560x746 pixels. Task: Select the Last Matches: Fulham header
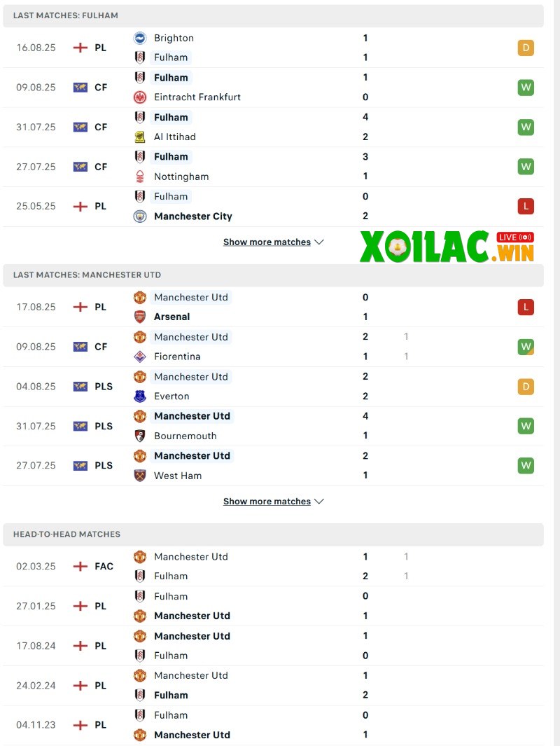[x=65, y=15]
